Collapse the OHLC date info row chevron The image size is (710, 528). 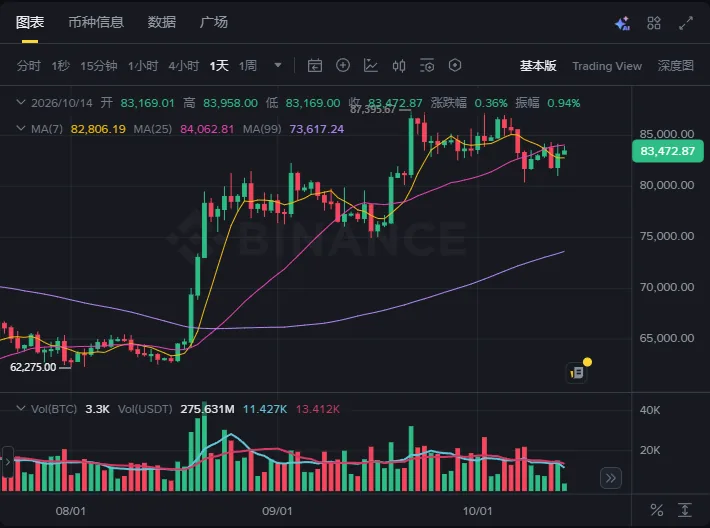coord(20,103)
